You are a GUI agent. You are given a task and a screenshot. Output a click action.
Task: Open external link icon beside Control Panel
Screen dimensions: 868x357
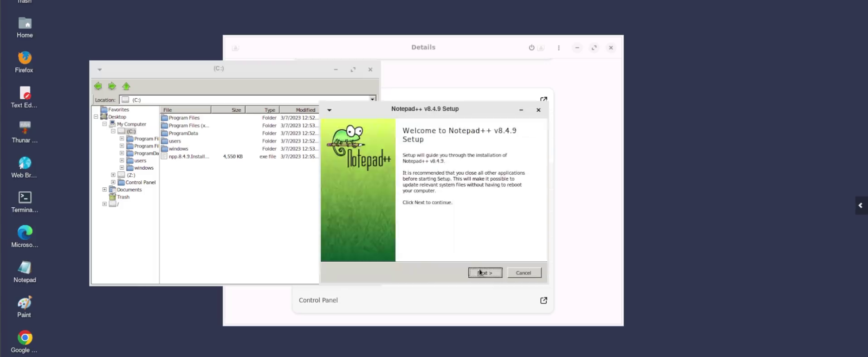pyautogui.click(x=544, y=300)
